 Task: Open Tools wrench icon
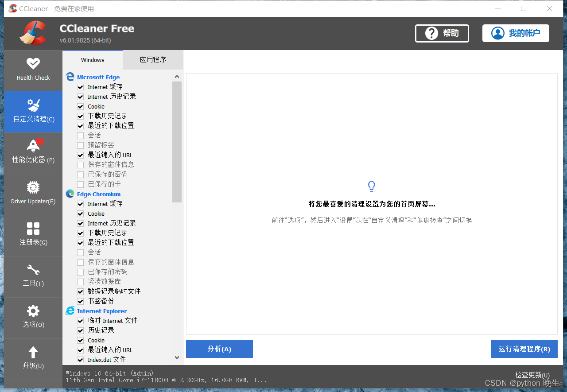[33, 270]
